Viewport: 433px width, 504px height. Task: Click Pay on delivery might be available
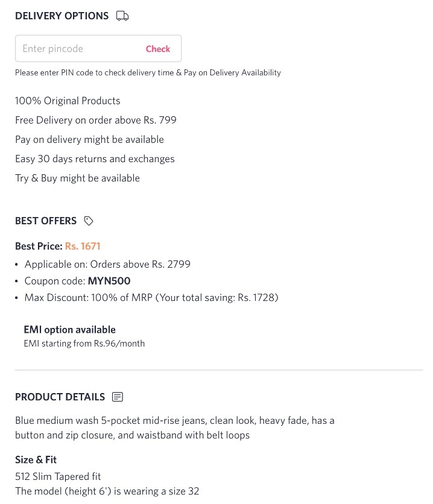89,139
